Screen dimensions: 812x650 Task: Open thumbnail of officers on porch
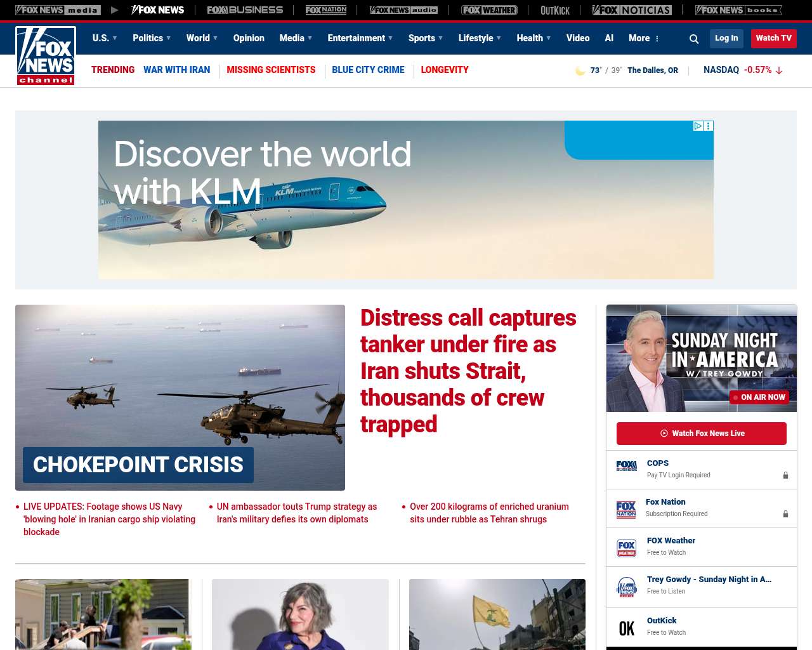103,614
